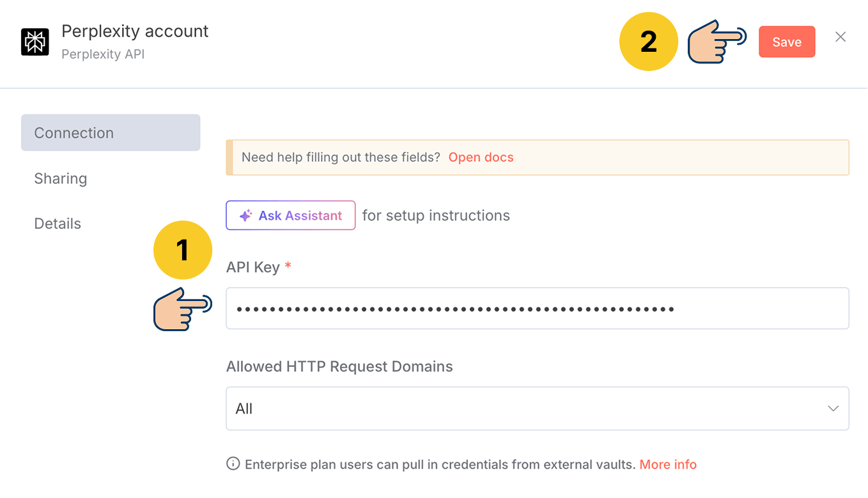The image size is (868, 498).
Task: Click the help banner about filling out fields
Action: [537, 157]
